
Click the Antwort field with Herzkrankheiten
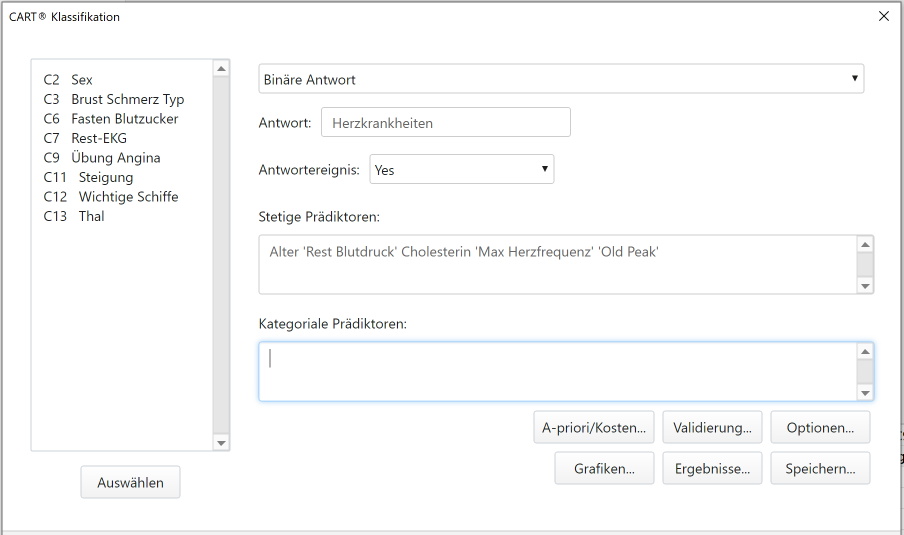point(446,122)
